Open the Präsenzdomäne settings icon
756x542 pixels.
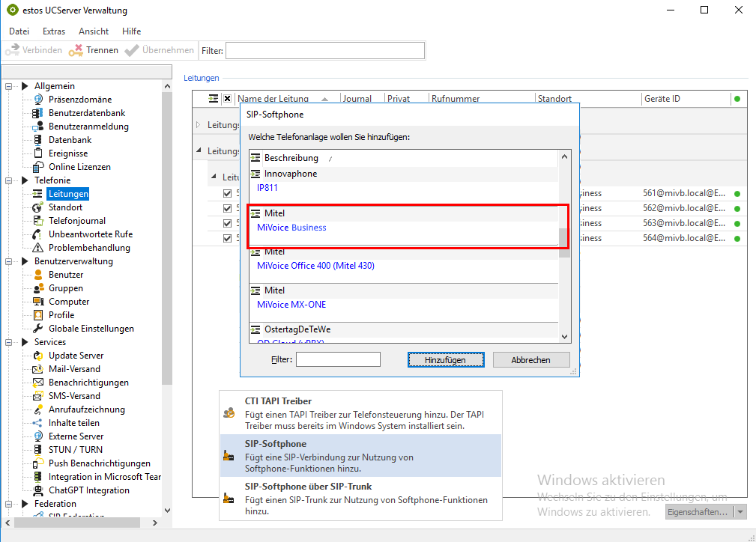click(x=37, y=99)
